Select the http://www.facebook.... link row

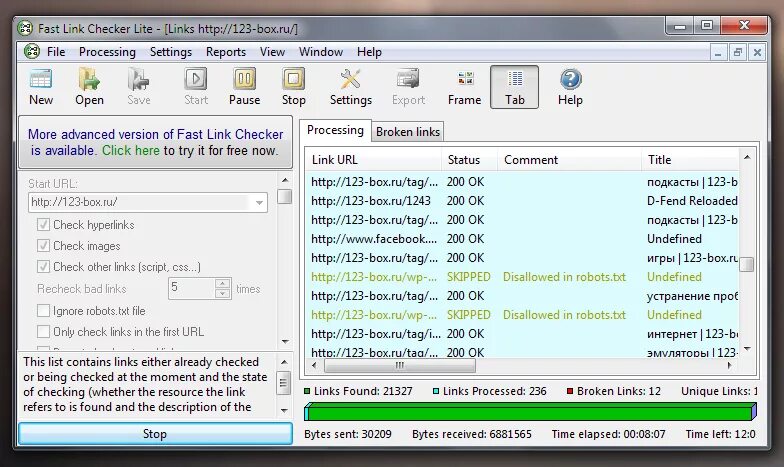523,239
